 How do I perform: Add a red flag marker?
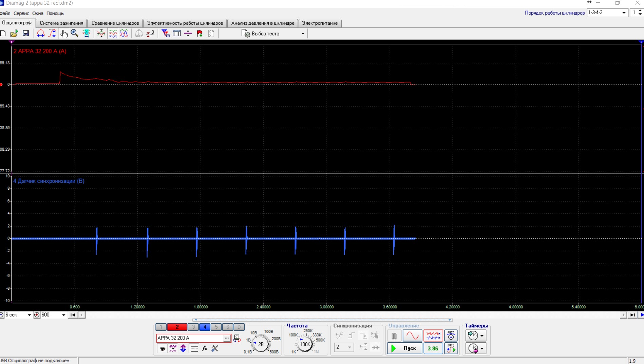(200, 33)
